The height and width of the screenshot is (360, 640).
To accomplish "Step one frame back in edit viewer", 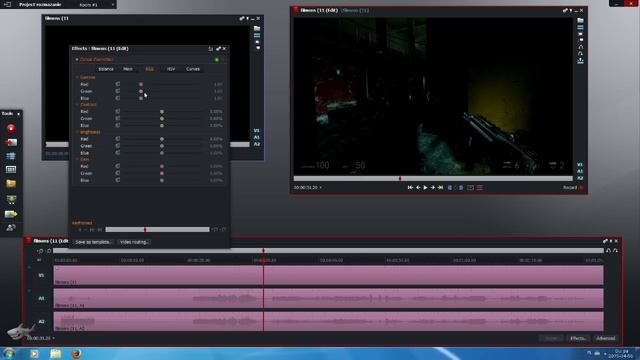I will pyautogui.click(x=418, y=187).
